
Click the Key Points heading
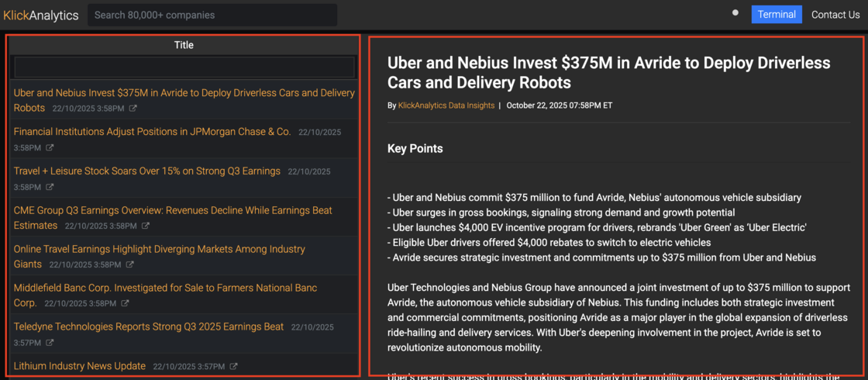pos(415,148)
